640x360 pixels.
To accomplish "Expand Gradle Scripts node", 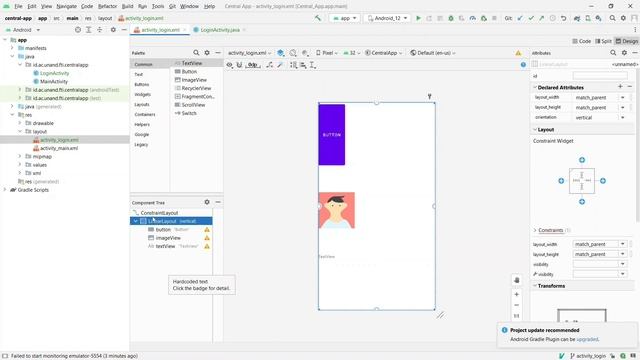I will tap(5, 190).
